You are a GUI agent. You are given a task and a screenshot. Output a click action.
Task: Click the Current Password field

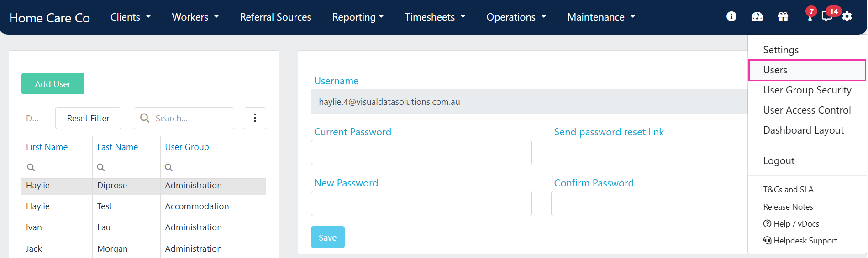[x=421, y=153]
